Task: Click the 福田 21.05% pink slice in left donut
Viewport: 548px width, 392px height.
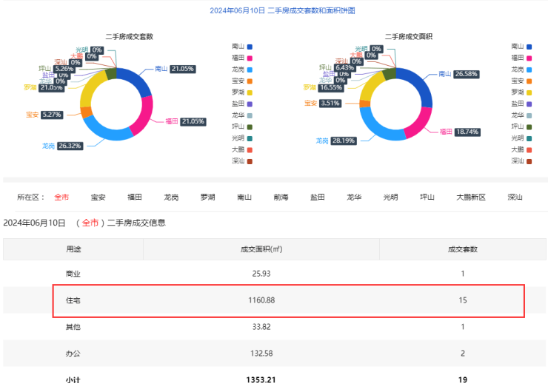Action: coord(145,116)
